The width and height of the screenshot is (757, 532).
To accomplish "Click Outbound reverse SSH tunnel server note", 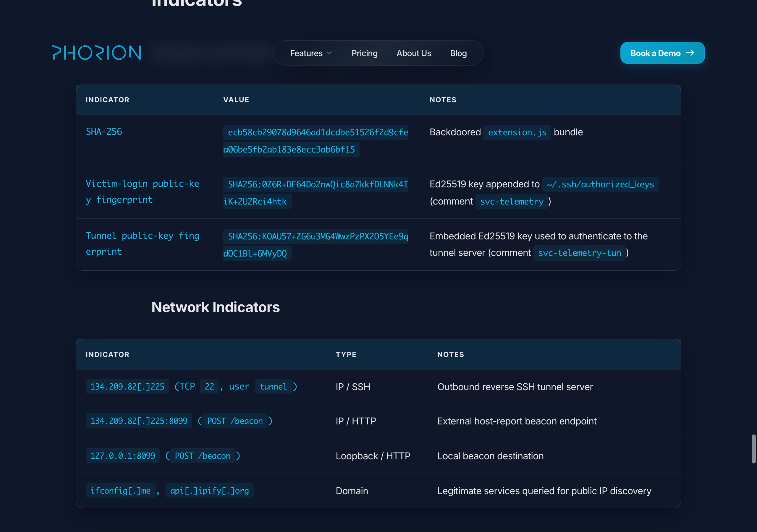I will (x=515, y=387).
